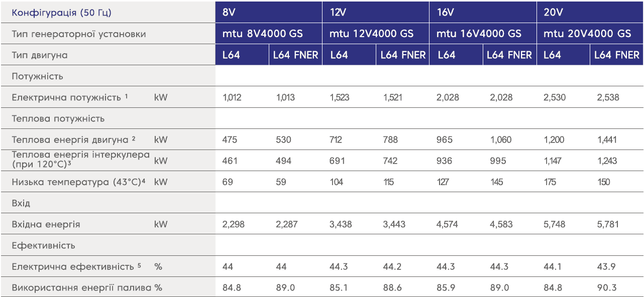Click the "Конфігурація (50 Гц)" header cell
The image size is (644, 297).
pyautogui.click(x=62, y=13)
